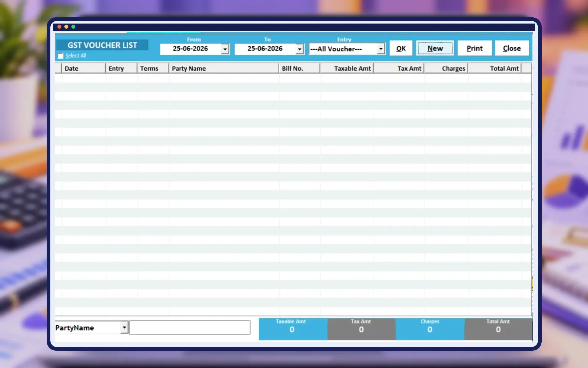Click the yellow window dot
The width and height of the screenshot is (588, 368).
coord(66,27)
